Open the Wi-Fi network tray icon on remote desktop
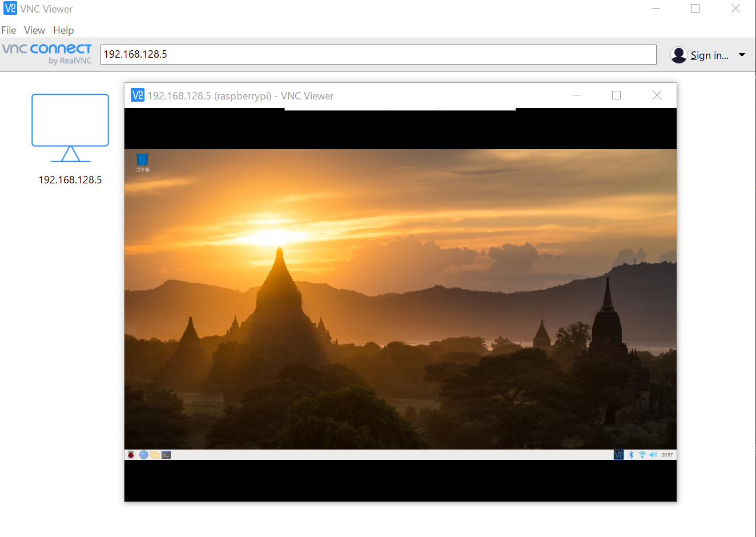This screenshot has width=756, height=537. pos(642,455)
